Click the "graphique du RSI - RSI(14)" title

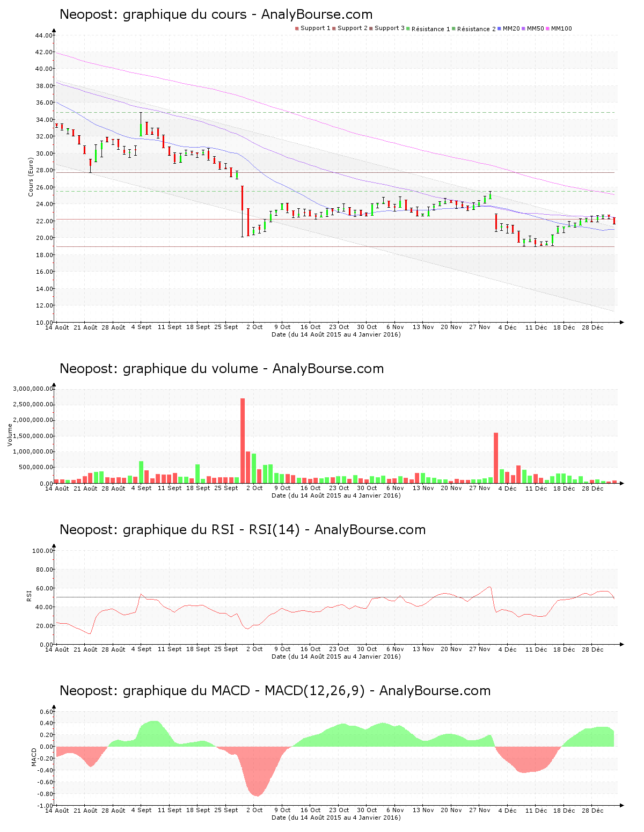tap(211, 530)
